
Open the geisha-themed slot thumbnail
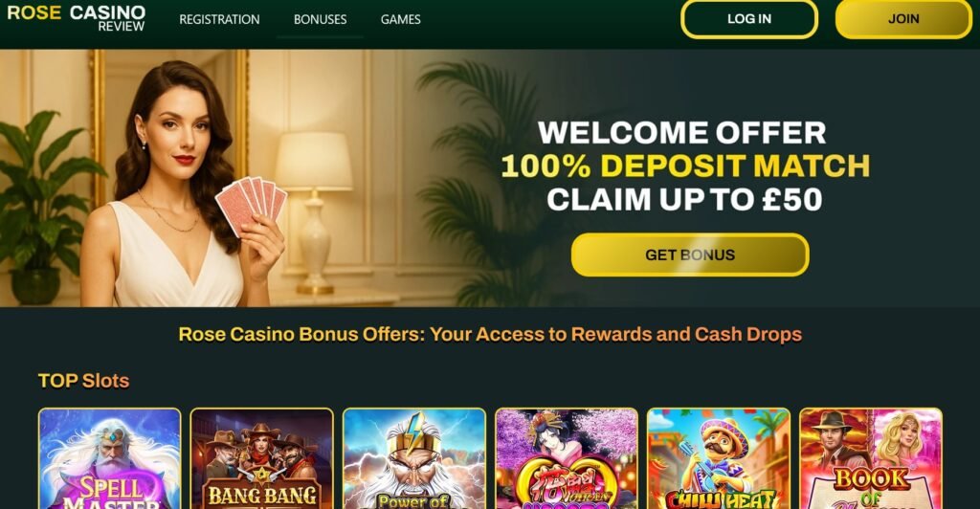point(567,458)
